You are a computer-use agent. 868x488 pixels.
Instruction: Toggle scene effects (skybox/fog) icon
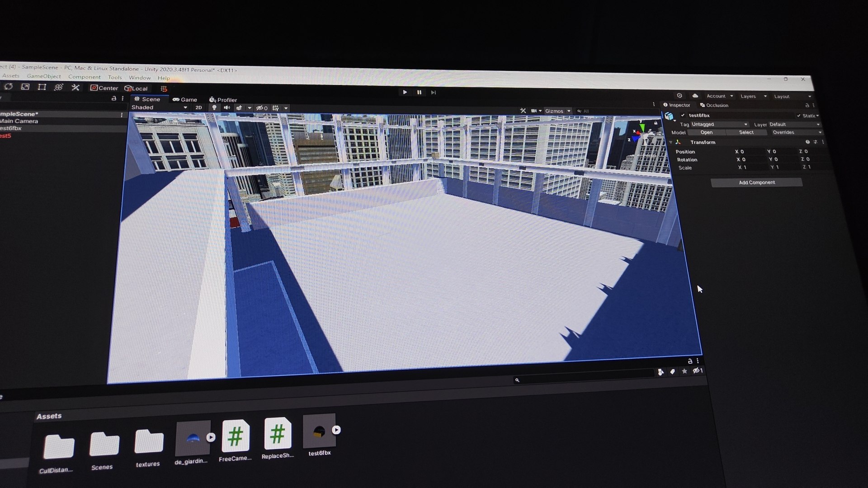pos(239,108)
